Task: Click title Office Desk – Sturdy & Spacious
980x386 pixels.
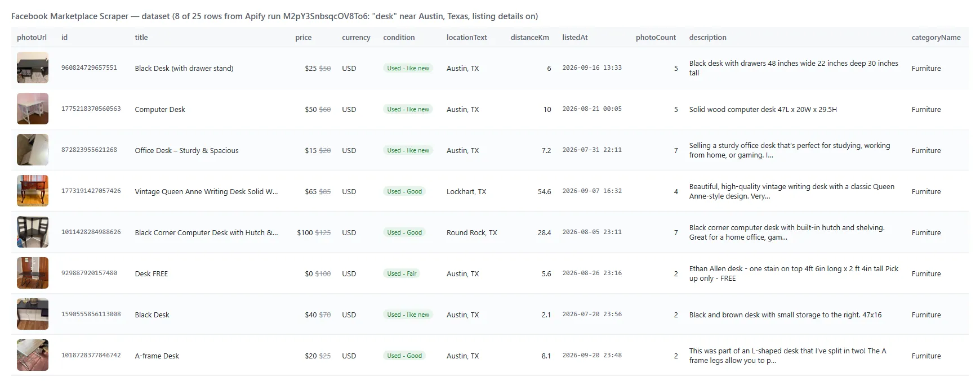Action: (x=186, y=150)
